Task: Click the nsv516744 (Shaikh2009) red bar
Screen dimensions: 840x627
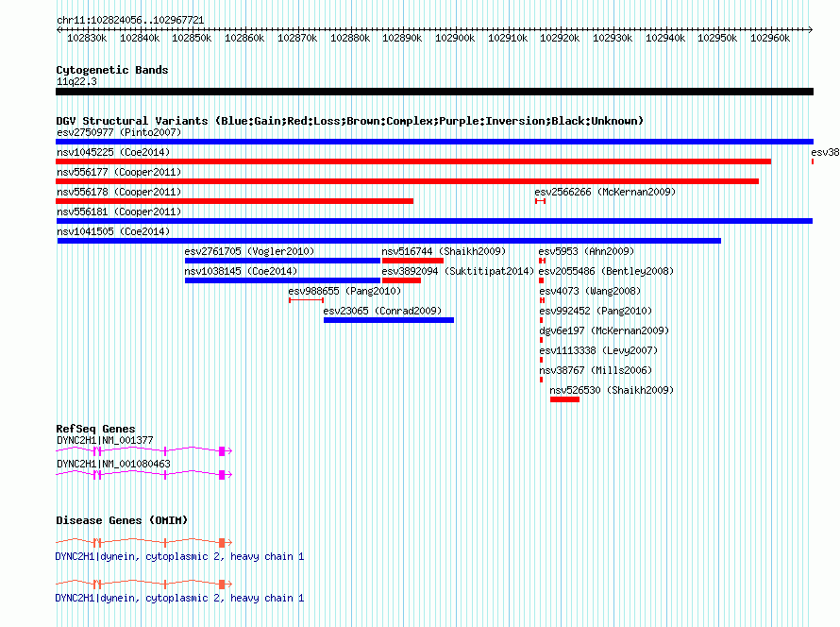Action: coord(412,261)
